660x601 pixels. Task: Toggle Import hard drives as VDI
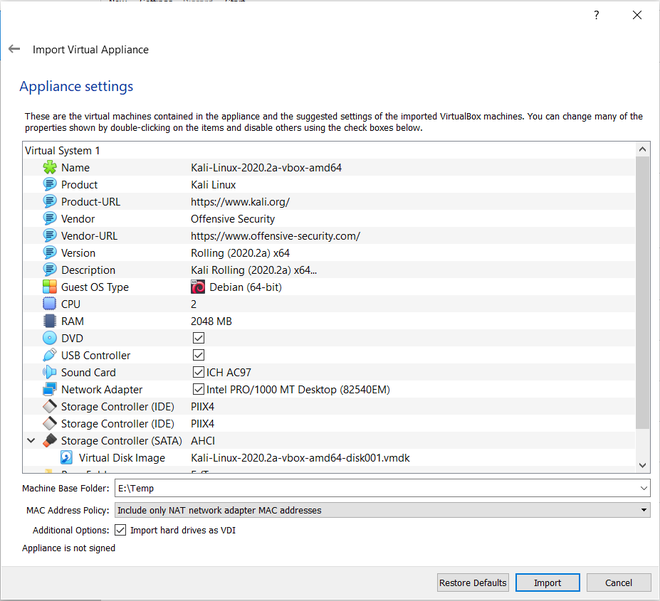point(120,530)
